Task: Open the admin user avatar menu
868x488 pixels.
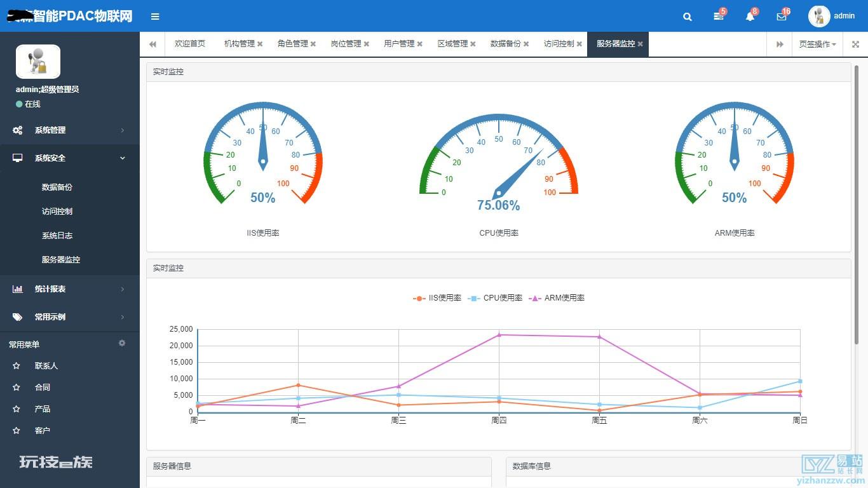Action: [819, 17]
